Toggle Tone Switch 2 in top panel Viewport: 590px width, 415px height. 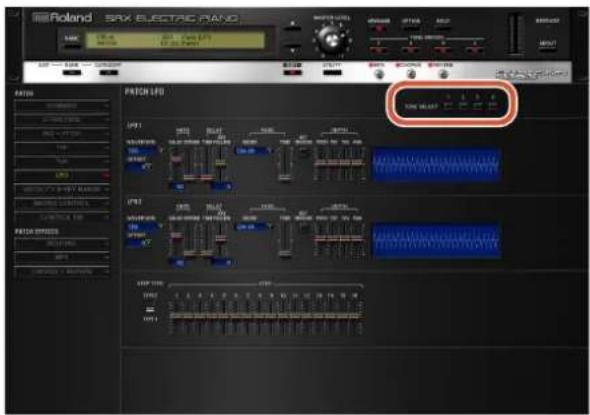[x=411, y=50]
